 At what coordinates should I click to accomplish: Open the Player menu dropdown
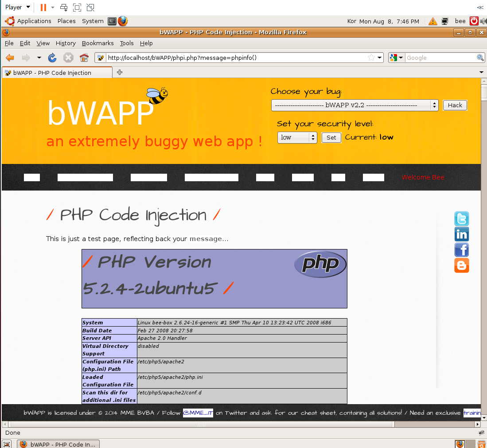pos(17,7)
